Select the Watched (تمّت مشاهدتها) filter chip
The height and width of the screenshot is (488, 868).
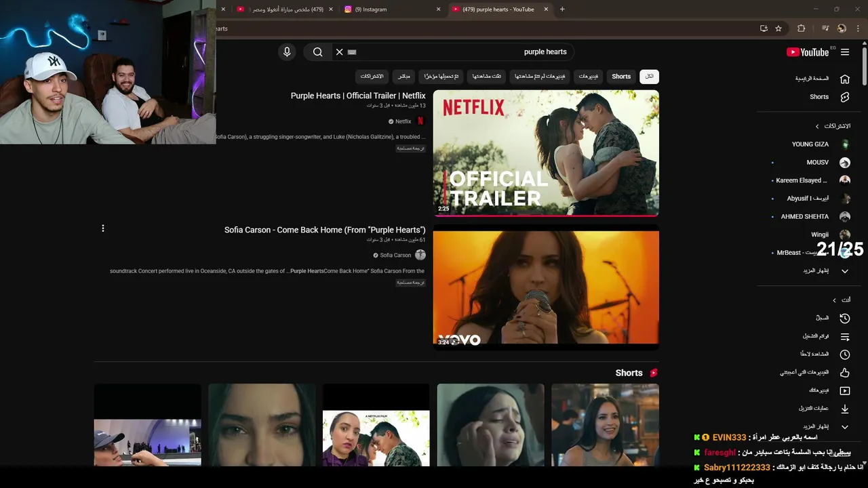coord(487,77)
